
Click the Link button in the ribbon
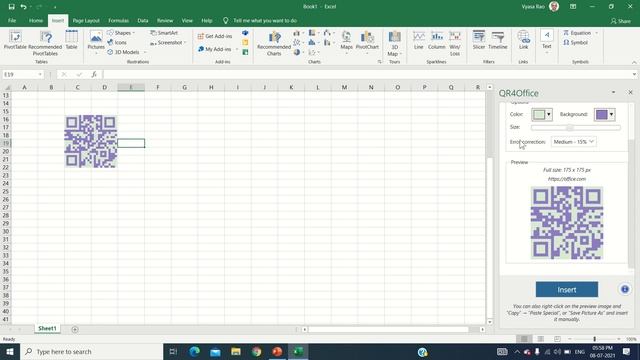pyautogui.click(x=523, y=40)
